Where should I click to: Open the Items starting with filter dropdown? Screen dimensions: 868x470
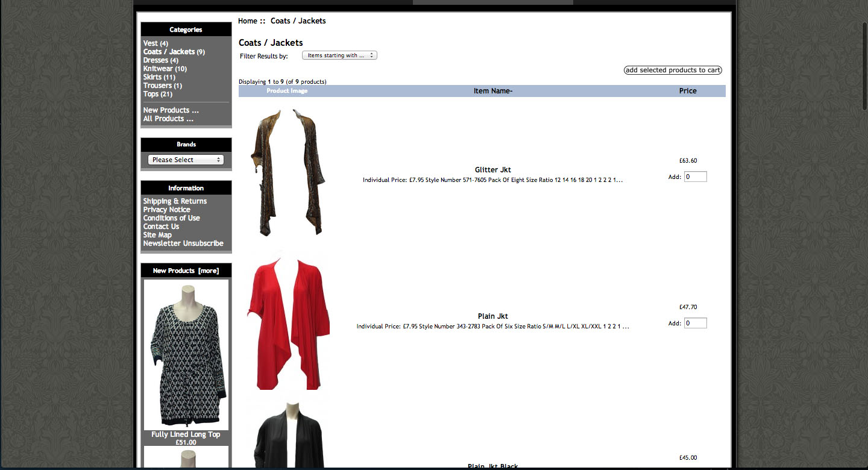pyautogui.click(x=339, y=55)
